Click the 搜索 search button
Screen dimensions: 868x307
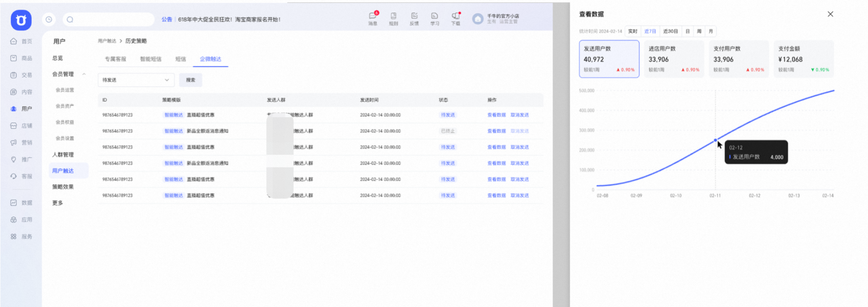click(191, 80)
